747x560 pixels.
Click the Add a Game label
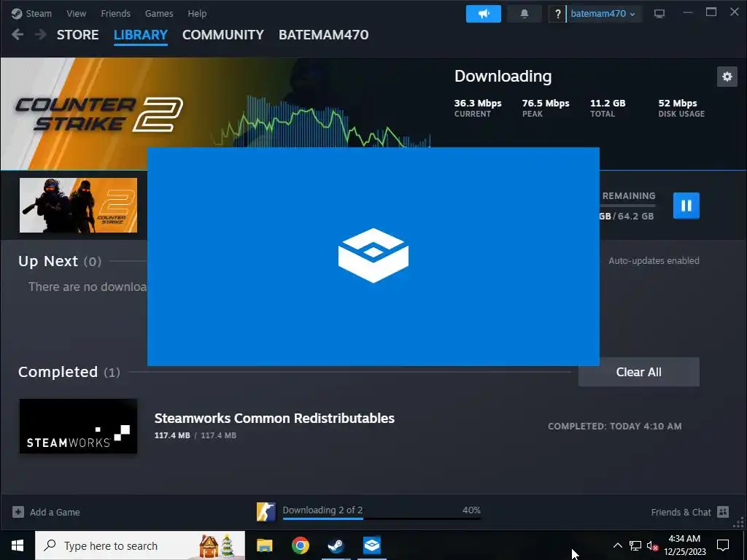coord(55,513)
